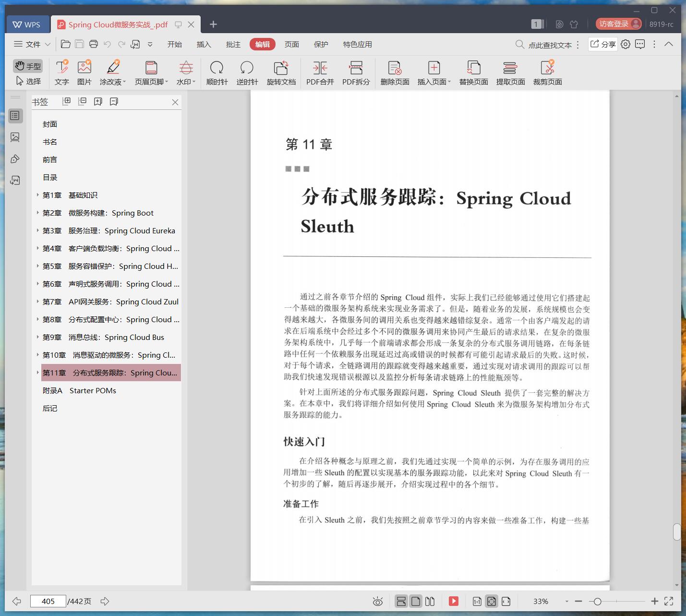Click the zoom slider handle
The width and height of the screenshot is (686, 616).
tap(597, 601)
